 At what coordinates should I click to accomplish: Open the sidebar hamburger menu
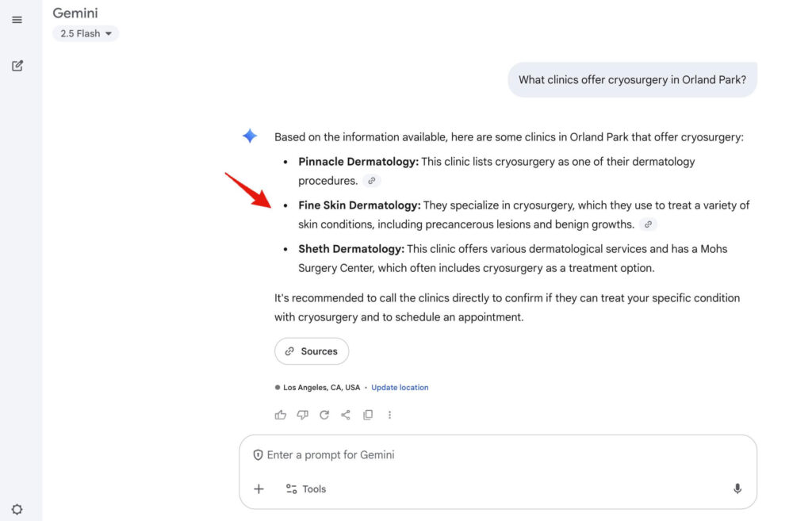click(17, 19)
